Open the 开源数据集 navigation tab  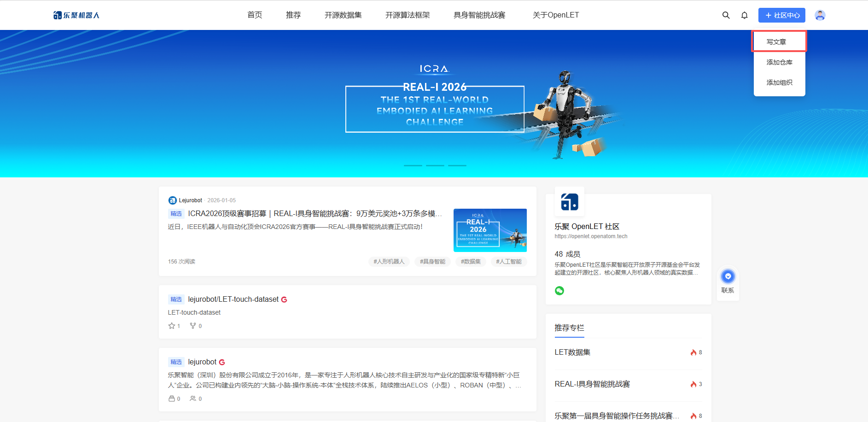(x=343, y=15)
